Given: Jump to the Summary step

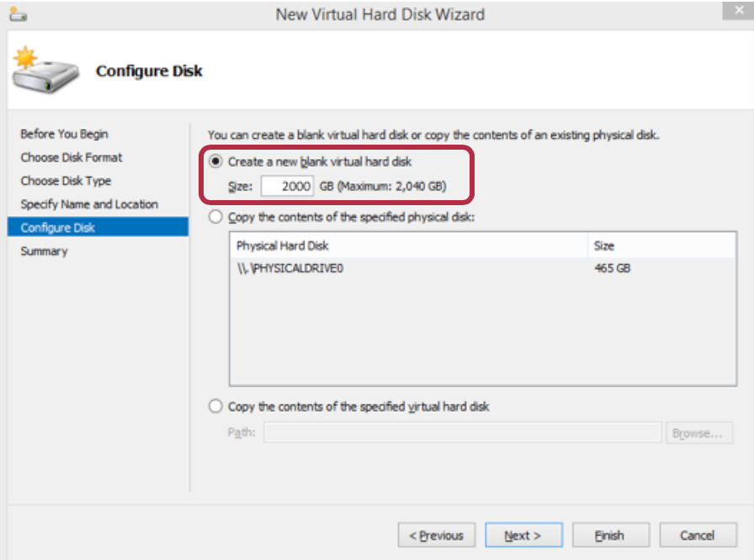Looking at the screenshot, I should pos(44,251).
